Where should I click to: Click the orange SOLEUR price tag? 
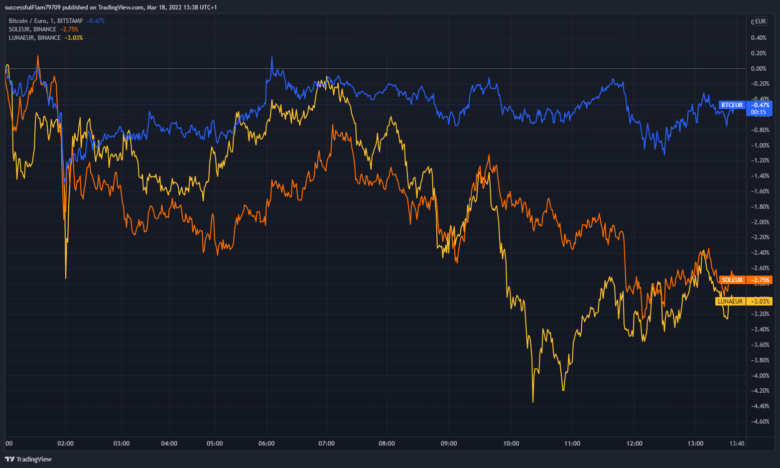click(732, 280)
